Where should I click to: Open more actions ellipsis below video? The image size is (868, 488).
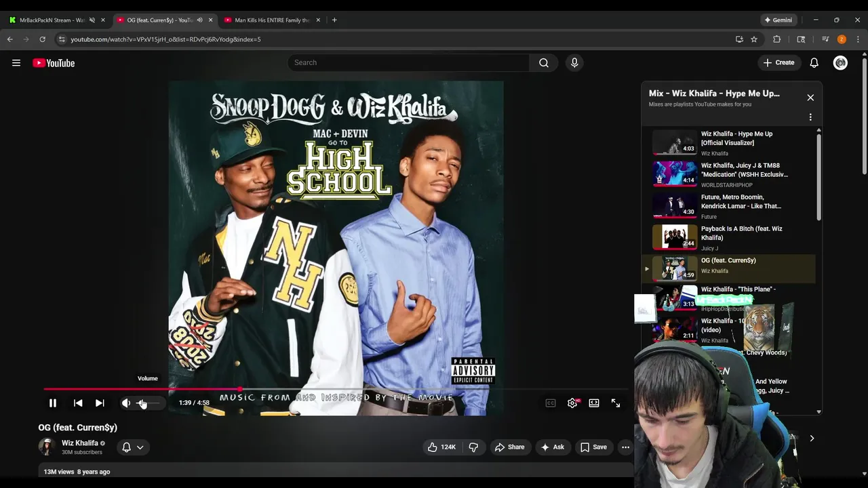[625, 447]
